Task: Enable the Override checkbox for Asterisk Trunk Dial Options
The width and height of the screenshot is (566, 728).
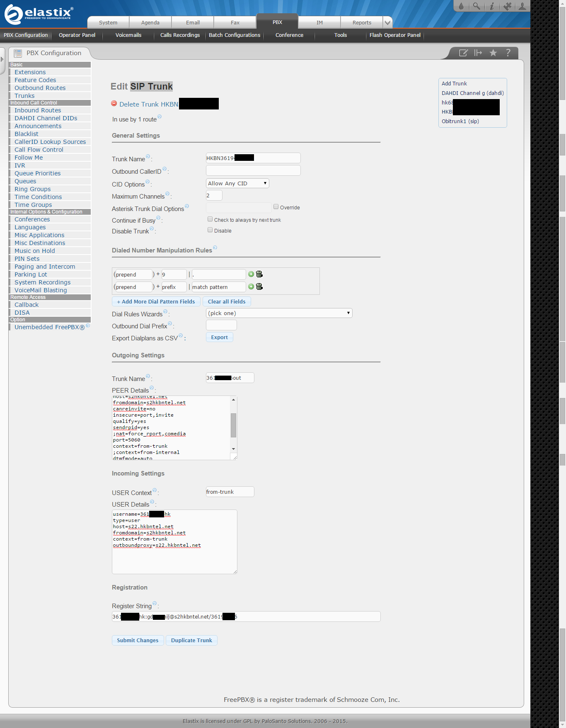Action: click(276, 206)
